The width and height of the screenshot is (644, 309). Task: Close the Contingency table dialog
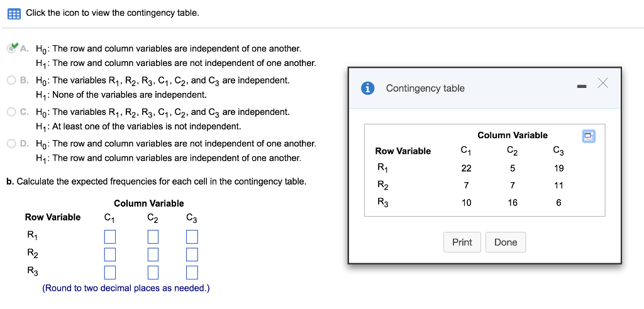point(602,84)
